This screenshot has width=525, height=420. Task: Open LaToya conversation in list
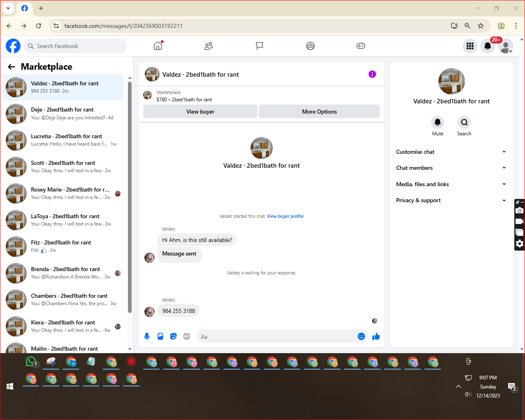point(64,220)
